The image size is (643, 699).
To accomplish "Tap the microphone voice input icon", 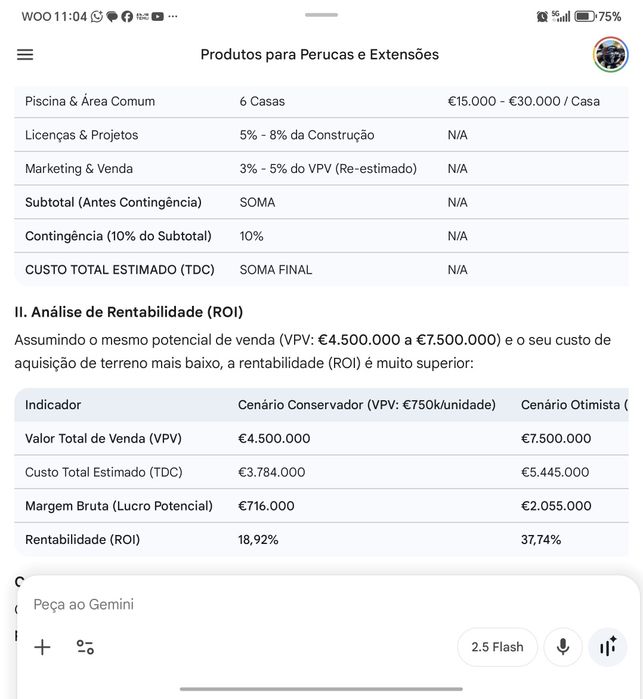I will [563, 647].
